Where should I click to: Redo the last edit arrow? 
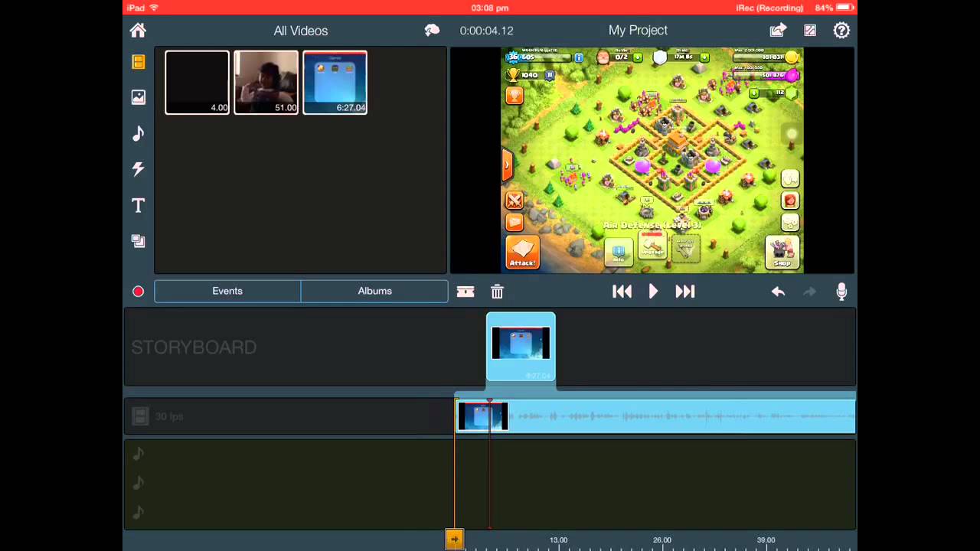(809, 292)
